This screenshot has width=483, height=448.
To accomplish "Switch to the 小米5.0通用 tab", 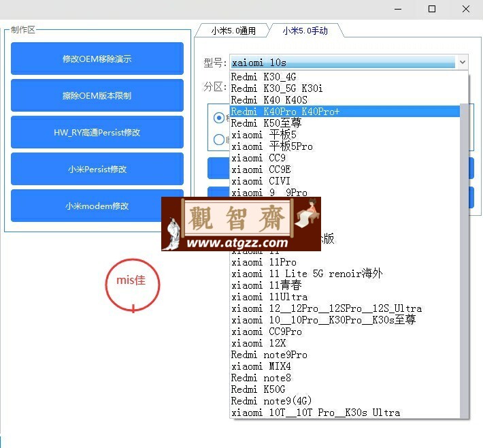I will pyautogui.click(x=233, y=31).
